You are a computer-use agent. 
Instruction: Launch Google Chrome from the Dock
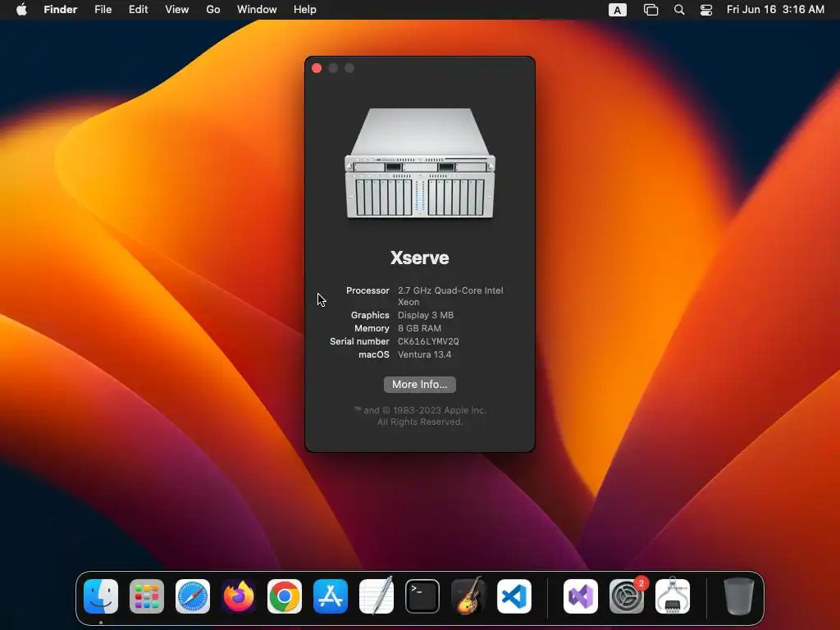(285, 596)
